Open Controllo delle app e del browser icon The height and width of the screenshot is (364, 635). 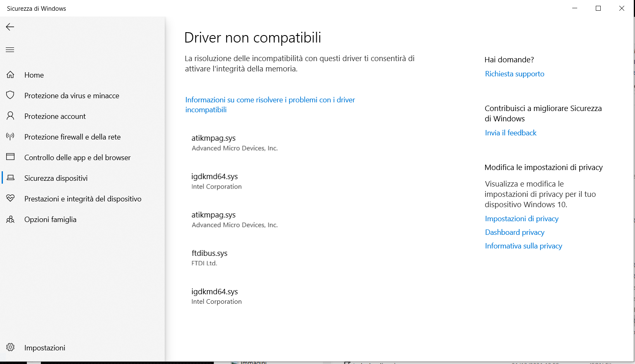tap(10, 157)
